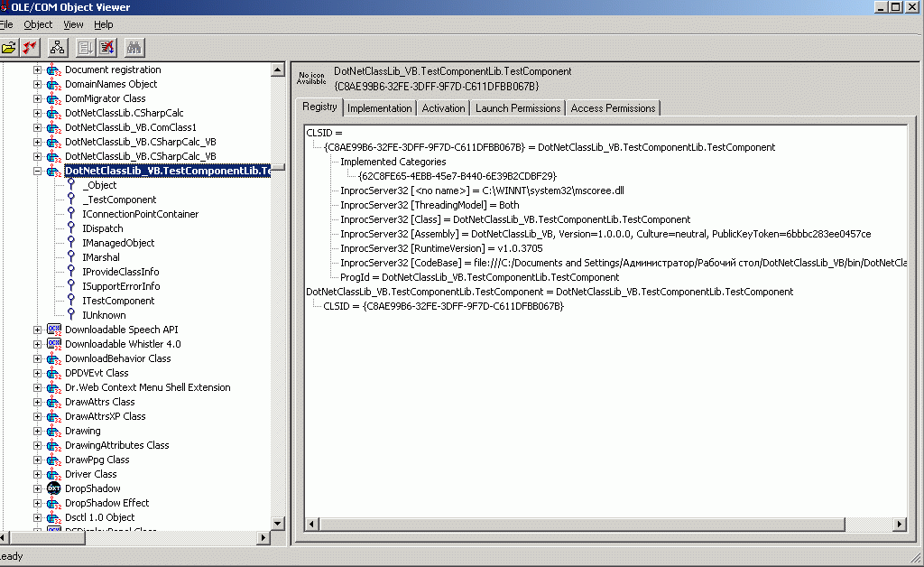Click the DomMigrator Class icon
Viewport: 924px width, 567px height.
point(53,98)
